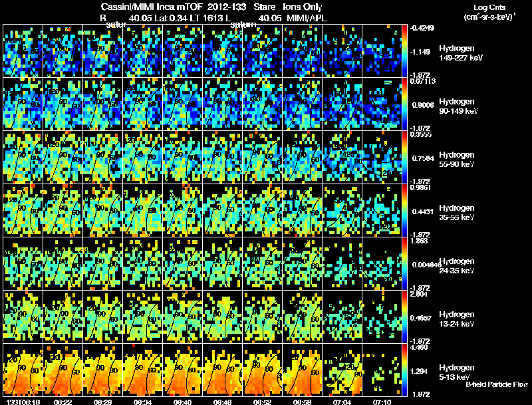This screenshot has width=532, height=405.
Task: Click the 'MIMI/APL' label in the header
Action: click(x=307, y=18)
